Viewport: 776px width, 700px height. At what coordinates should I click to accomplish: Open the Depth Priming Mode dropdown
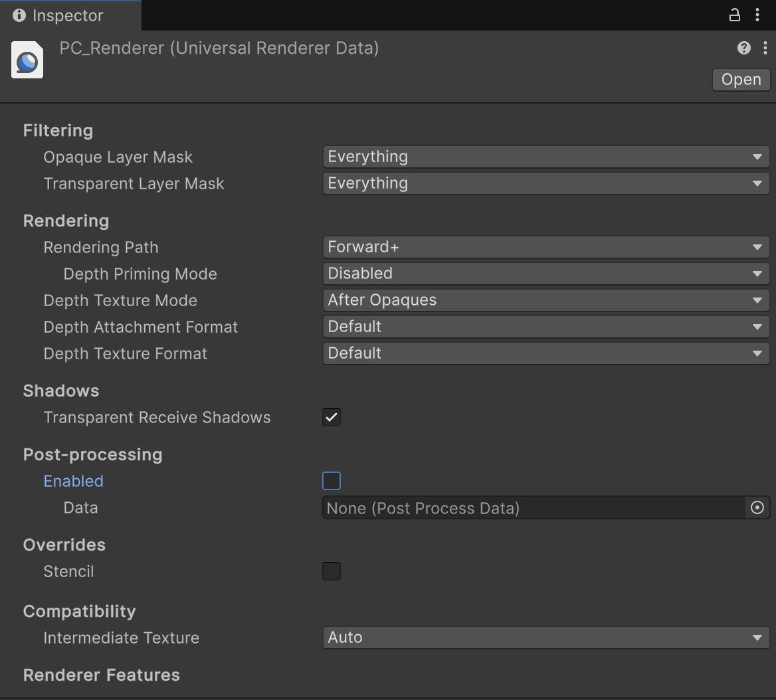tap(545, 273)
